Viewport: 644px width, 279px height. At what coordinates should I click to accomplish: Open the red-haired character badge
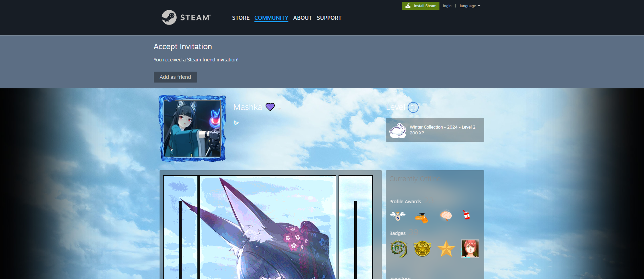coord(470,249)
